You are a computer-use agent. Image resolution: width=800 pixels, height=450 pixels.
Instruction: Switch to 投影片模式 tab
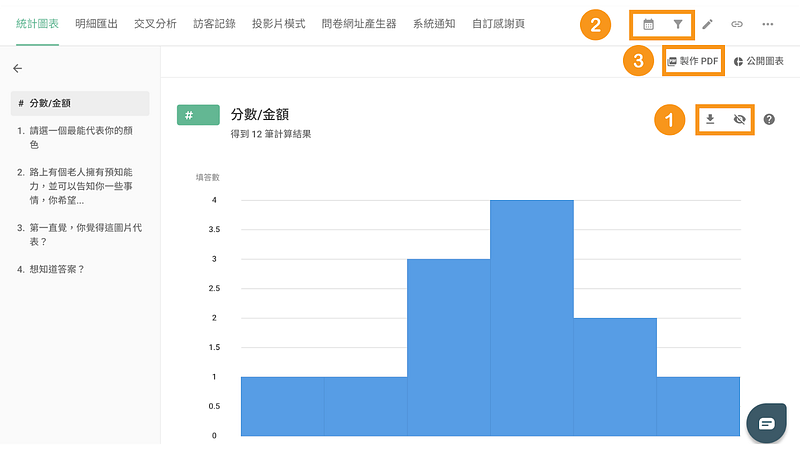pos(279,23)
